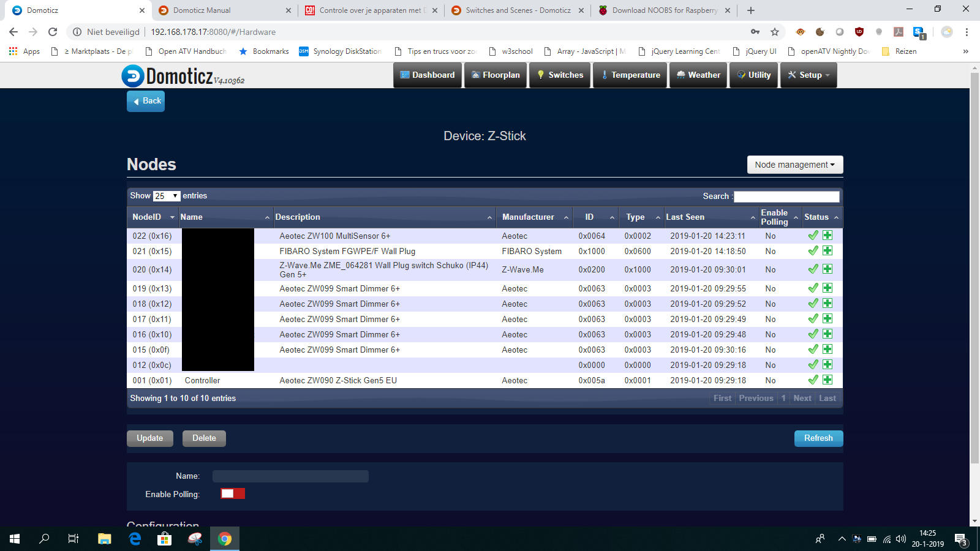Viewport: 980px width, 551px height.
Task: Click checkmark status for node 021 row
Action: 813,251
